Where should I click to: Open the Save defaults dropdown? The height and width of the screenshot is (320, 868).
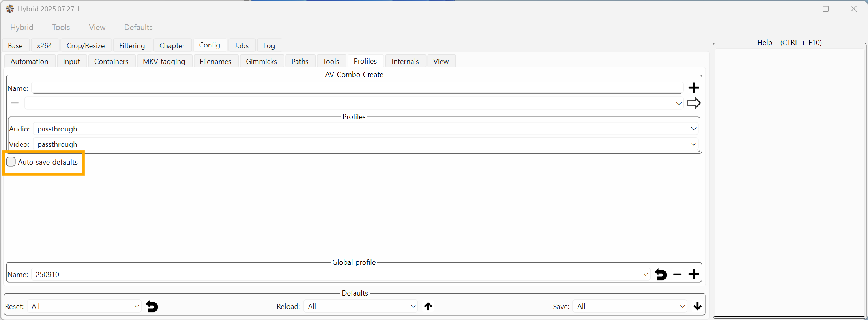pos(630,306)
